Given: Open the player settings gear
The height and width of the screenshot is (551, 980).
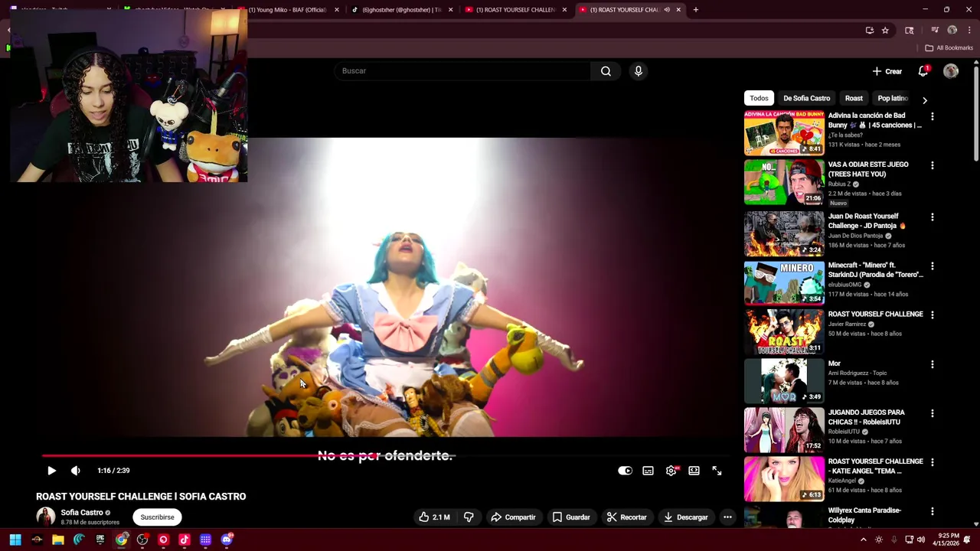Looking at the screenshot, I should [671, 471].
